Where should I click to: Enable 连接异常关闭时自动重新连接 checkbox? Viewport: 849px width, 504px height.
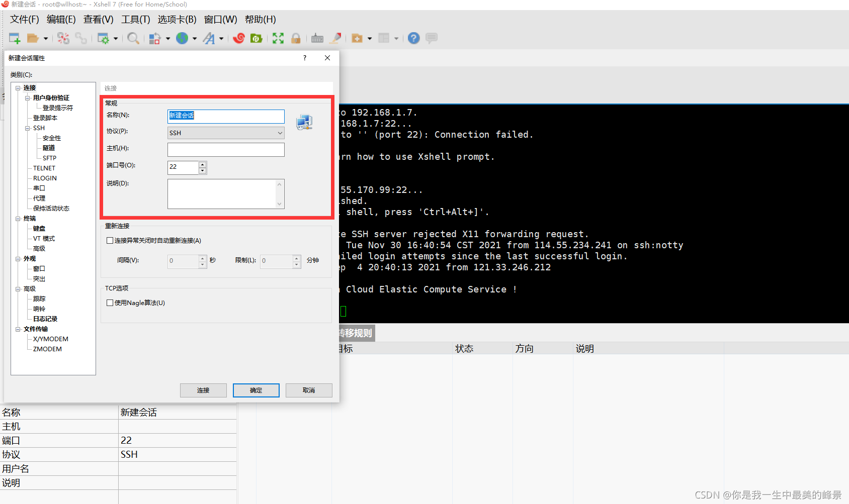click(110, 241)
